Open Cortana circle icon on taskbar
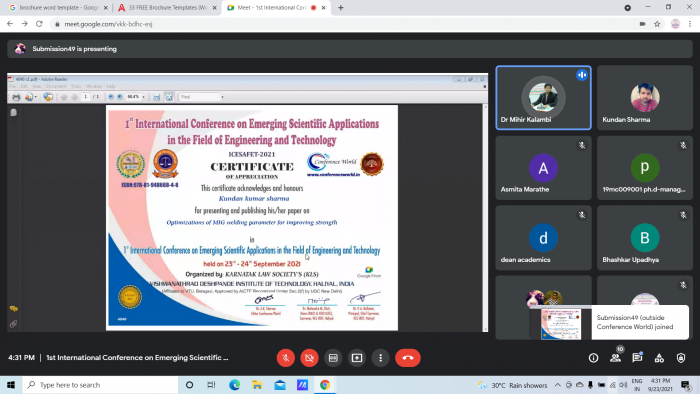700x394 pixels. (189, 385)
